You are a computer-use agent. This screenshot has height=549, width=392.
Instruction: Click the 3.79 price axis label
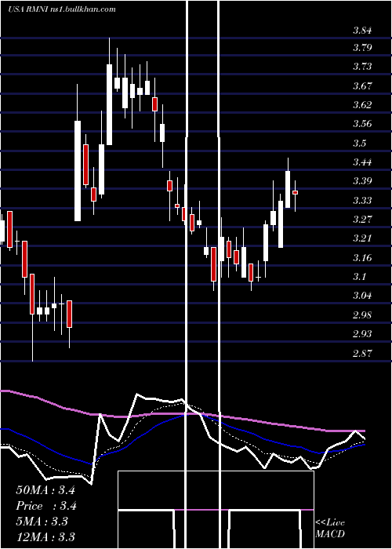(x=362, y=47)
